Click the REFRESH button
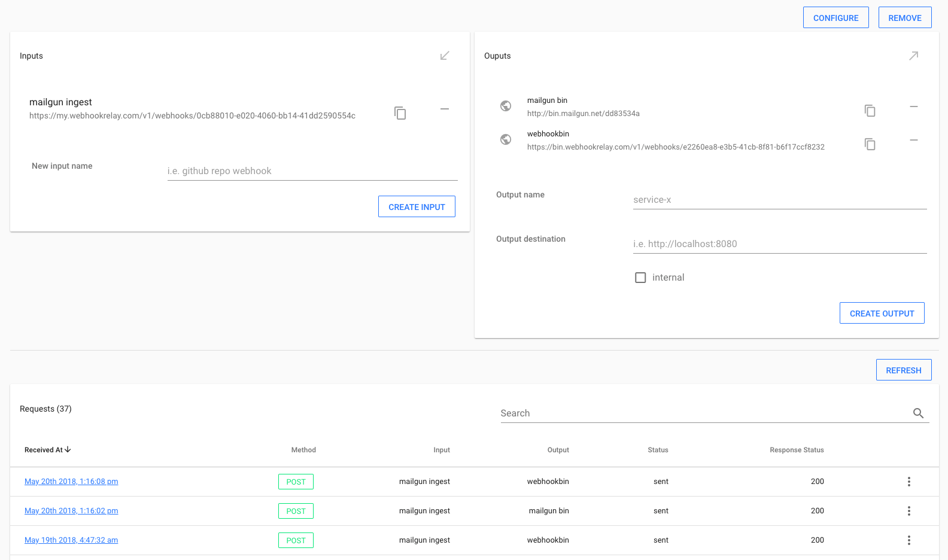The width and height of the screenshot is (948, 560). coord(903,370)
